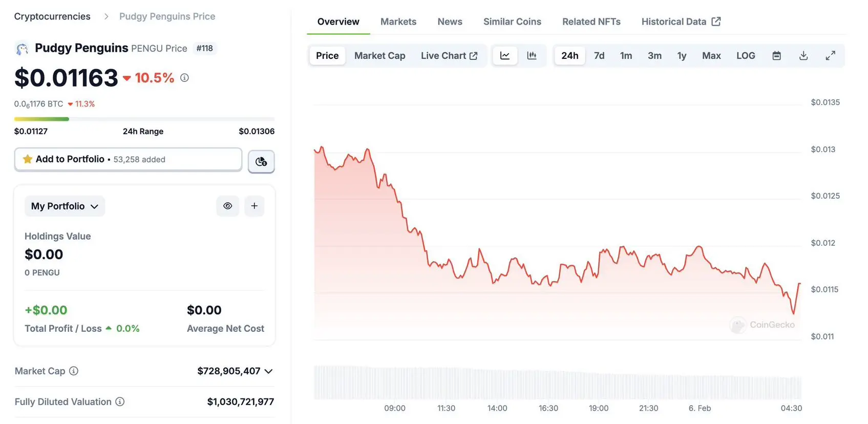
Task: Open the Markets tab
Action: [398, 22]
